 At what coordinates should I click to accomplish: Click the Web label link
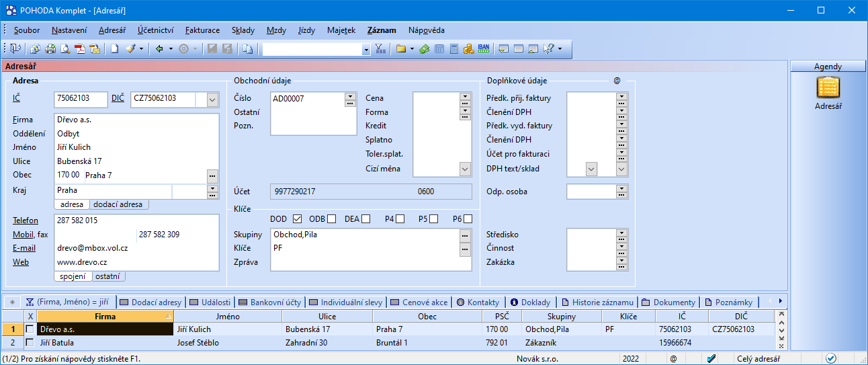[21, 262]
